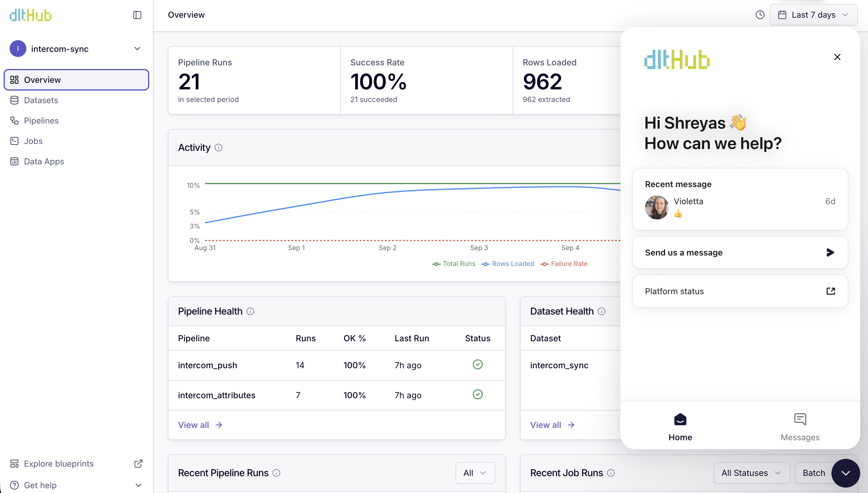
Task: Click the Pipeline column header
Action: pyautogui.click(x=194, y=338)
